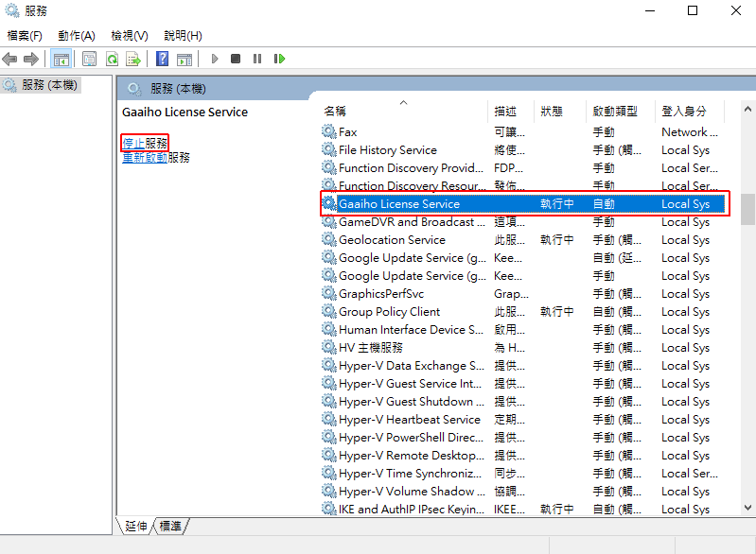Select the Fax service row
The height and width of the screenshot is (554, 756).
point(522,132)
